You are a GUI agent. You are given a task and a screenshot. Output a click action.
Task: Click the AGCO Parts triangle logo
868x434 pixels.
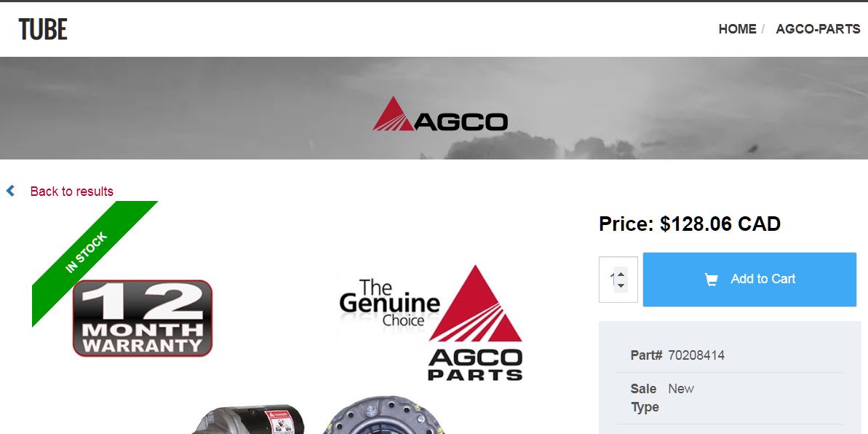475,323
